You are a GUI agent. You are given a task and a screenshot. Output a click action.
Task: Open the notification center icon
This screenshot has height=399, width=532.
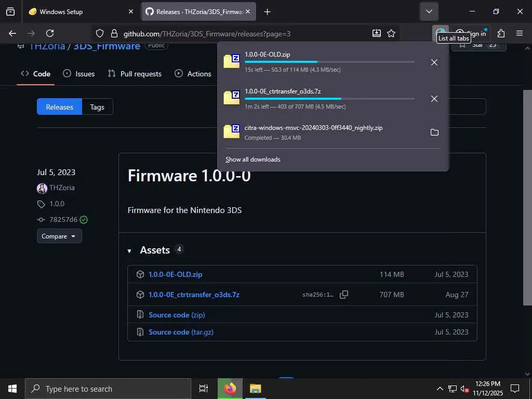[x=515, y=389]
